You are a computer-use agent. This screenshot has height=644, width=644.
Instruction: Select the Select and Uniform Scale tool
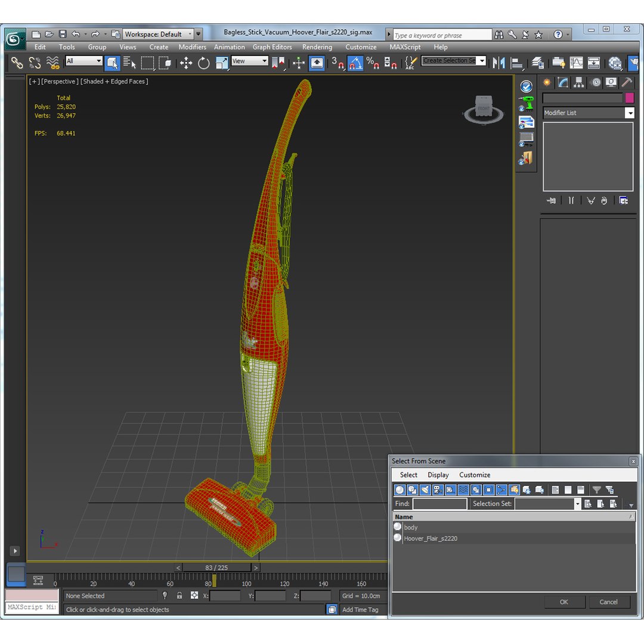click(x=222, y=63)
